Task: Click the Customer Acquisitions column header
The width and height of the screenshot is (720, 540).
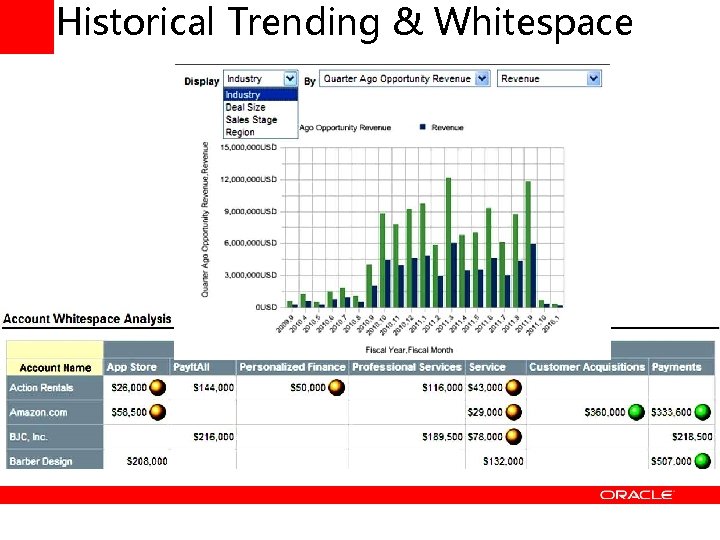Action: click(x=587, y=367)
